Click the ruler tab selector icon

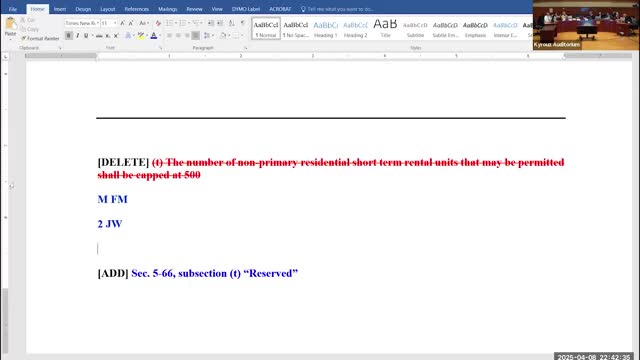tap(5, 56)
